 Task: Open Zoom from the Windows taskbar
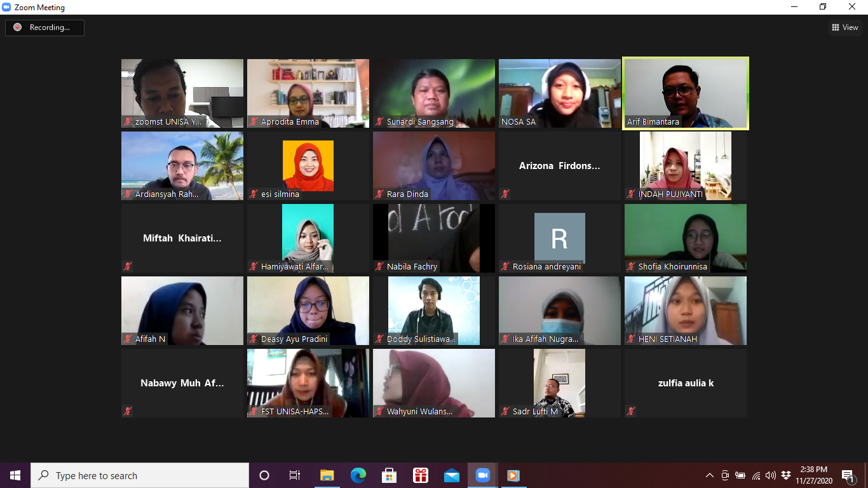point(482,475)
